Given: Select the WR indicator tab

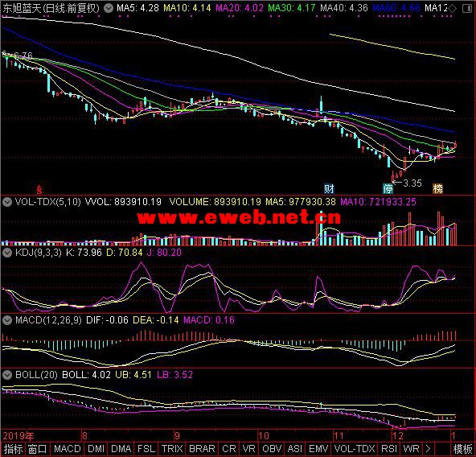Looking at the screenshot, I should [x=411, y=449].
